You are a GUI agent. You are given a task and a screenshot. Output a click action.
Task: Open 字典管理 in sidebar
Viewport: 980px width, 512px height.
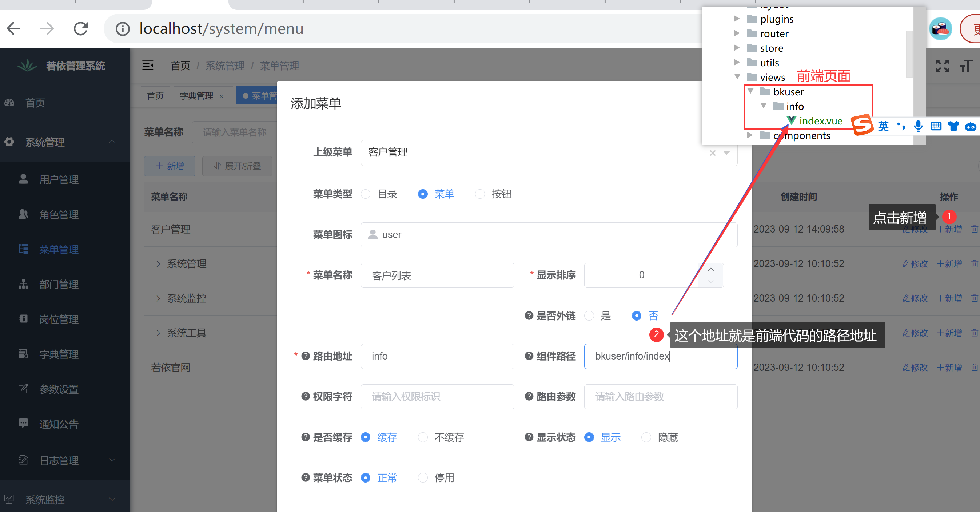[x=59, y=354]
